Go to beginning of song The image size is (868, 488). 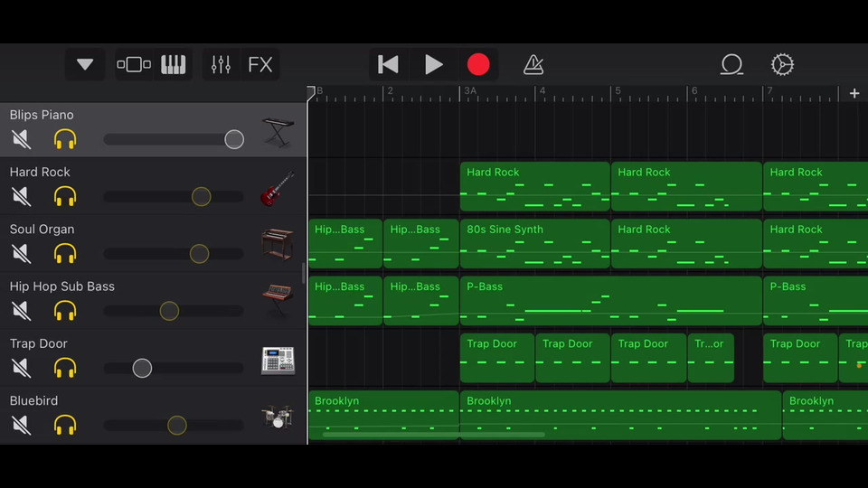pyautogui.click(x=388, y=64)
